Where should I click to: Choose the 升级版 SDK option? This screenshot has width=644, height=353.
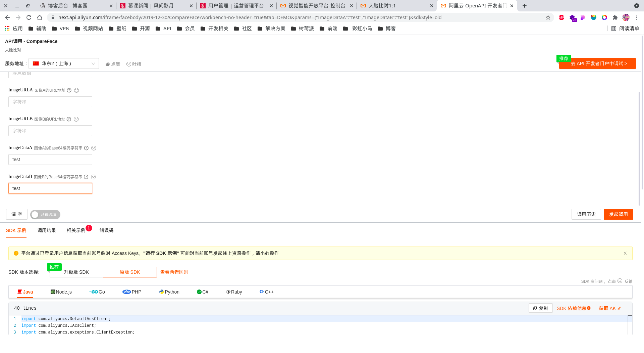(x=76, y=272)
